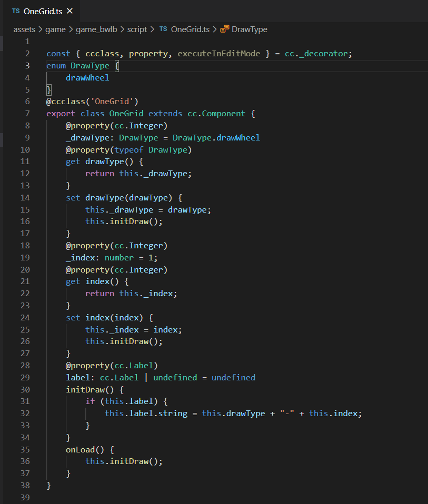Click 'this.initDraw();' on line 16
The width and height of the screenshot is (428, 504).
pos(124,221)
